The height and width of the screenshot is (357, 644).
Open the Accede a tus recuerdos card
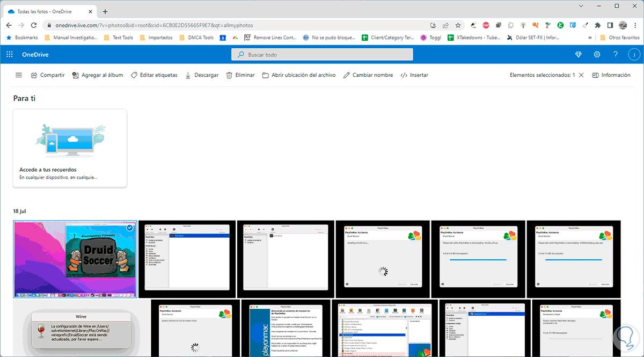(70, 149)
